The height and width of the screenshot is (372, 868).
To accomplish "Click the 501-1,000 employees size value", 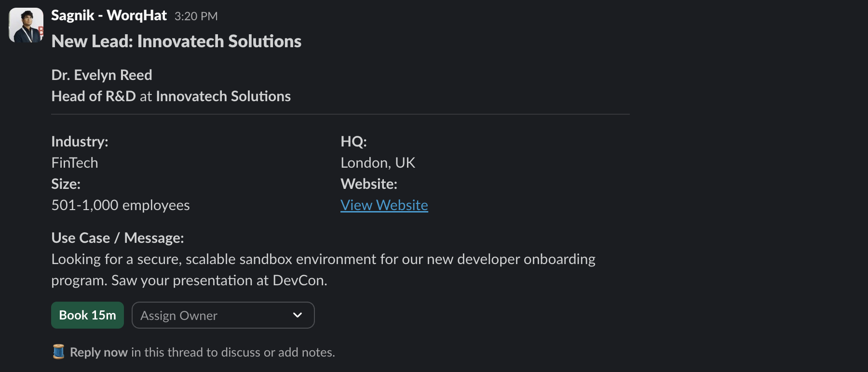I will [x=120, y=205].
